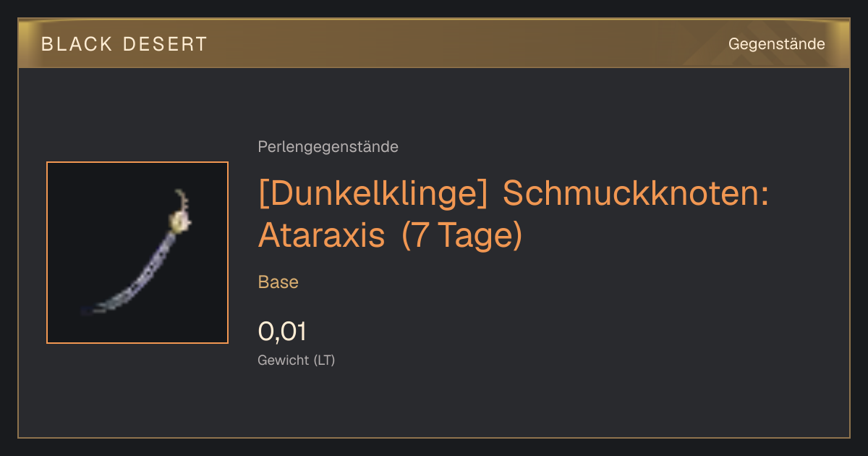Click the curled hook atop the ornament icon
Image resolution: width=868 pixels, height=456 pixels.
(183, 200)
